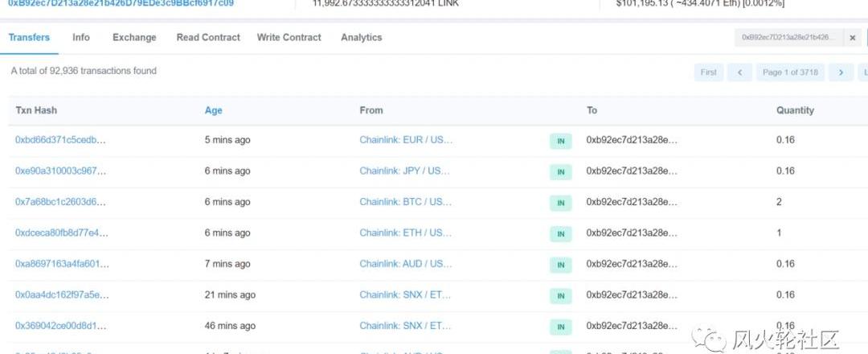868x354 pixels.
Task: Open Chainlink: AUD / USD sender link
Action: pos(406,264)
